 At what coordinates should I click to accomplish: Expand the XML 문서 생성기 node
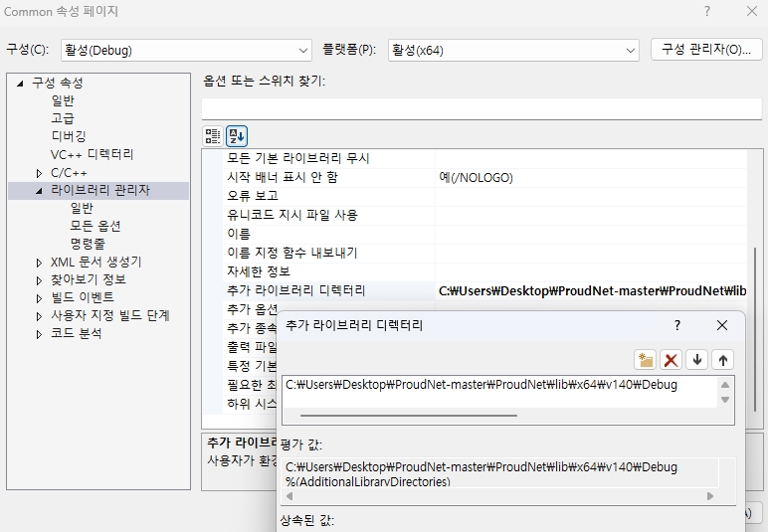coord(39,263)
